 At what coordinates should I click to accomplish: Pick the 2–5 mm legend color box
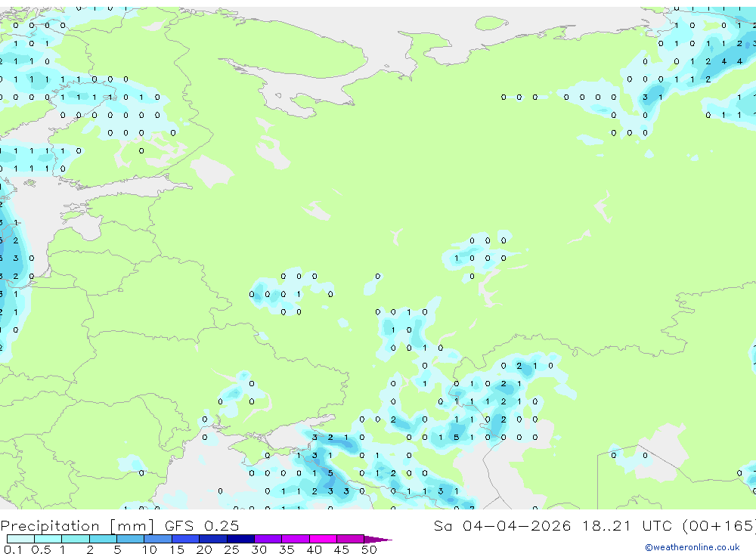[103, 539]
